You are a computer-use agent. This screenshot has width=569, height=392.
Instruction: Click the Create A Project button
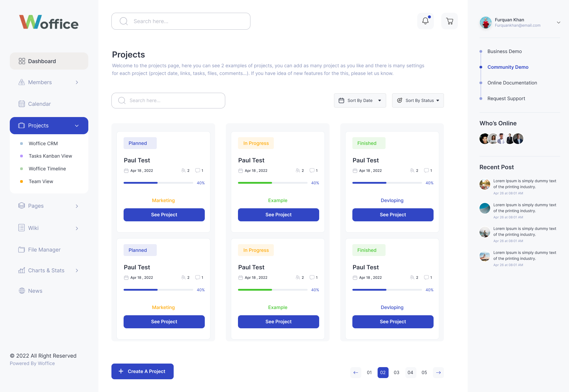pos(142,371)
